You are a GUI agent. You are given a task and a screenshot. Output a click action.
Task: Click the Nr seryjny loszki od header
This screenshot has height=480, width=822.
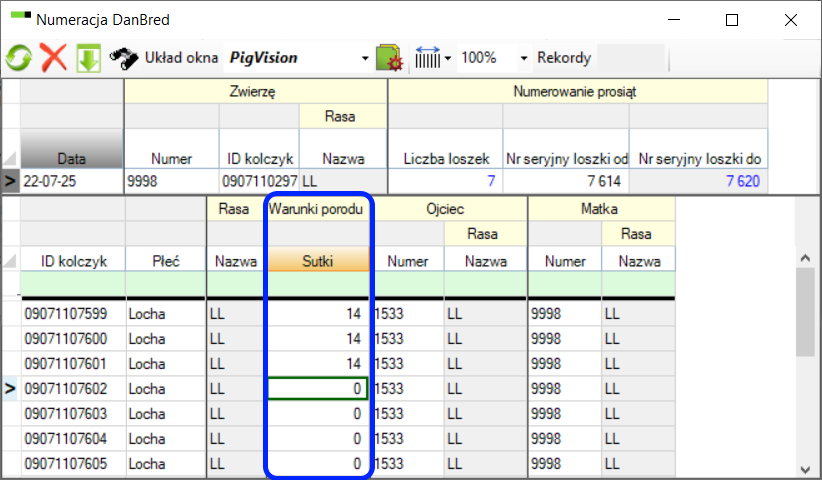pos(566,148)
